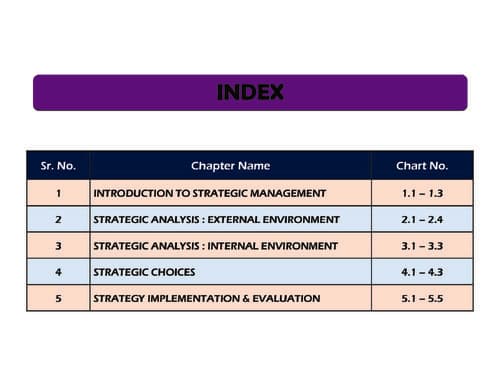Click the INDEX heading text
Image resolution: width=500 pixels, height=386 pixels.
click(250, 92)
